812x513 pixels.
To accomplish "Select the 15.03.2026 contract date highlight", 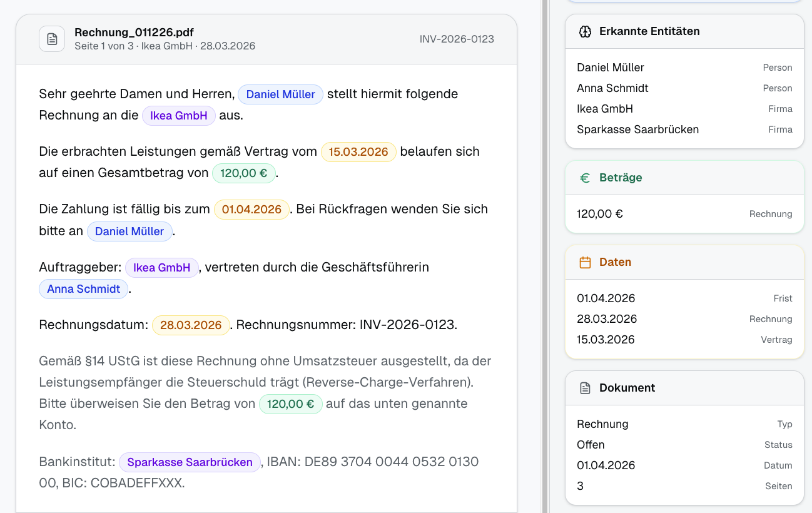I will (x=358, y=151).
